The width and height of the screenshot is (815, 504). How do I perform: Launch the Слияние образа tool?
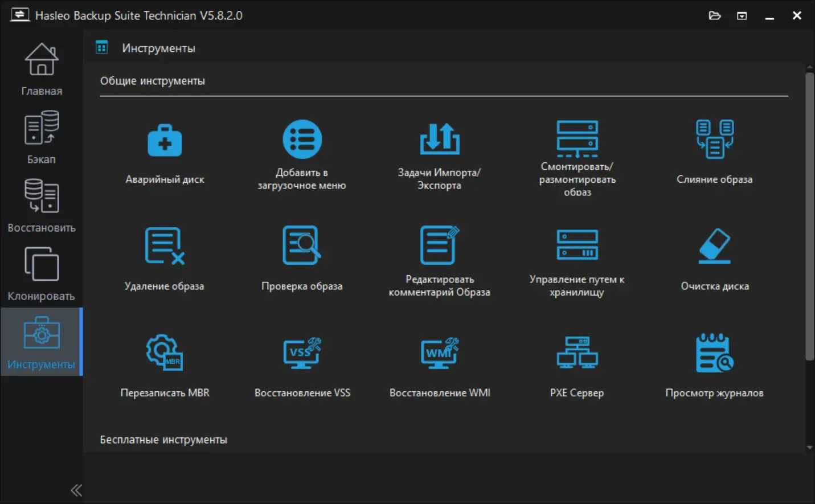click(714, 140)
